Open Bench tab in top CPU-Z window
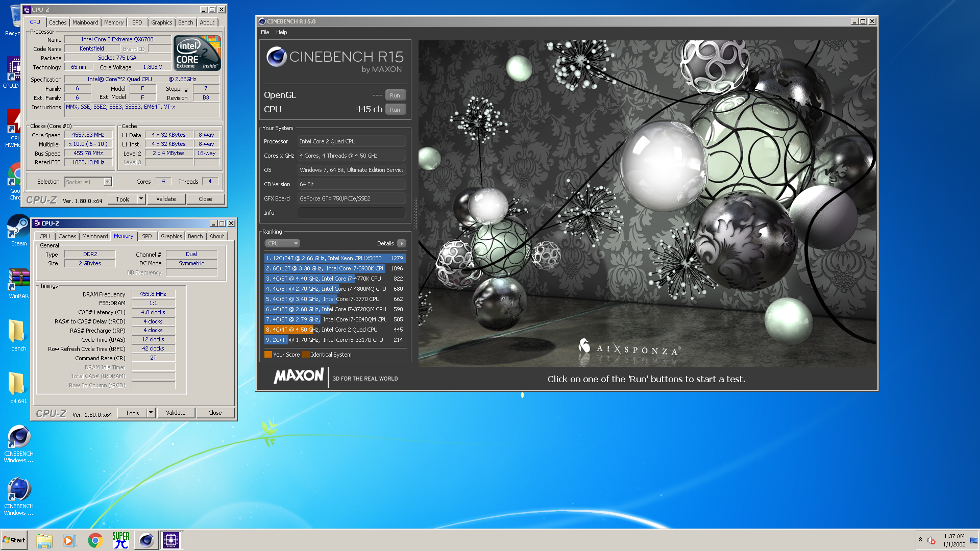 [186, 22]
